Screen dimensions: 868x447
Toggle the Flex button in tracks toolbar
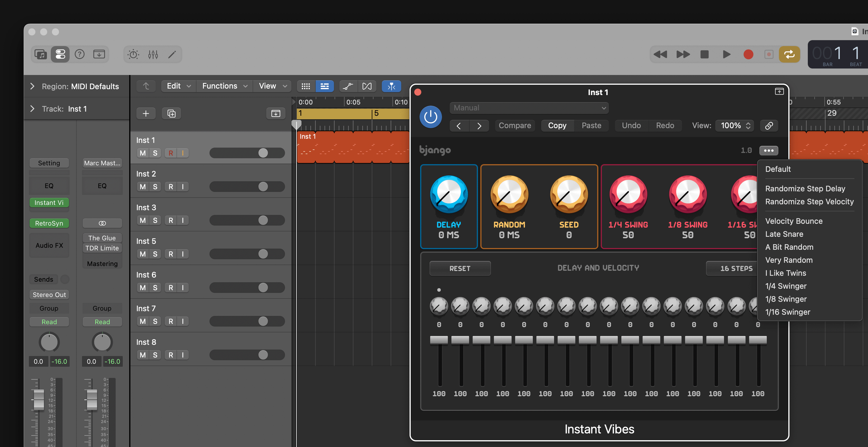pos(367,86)
